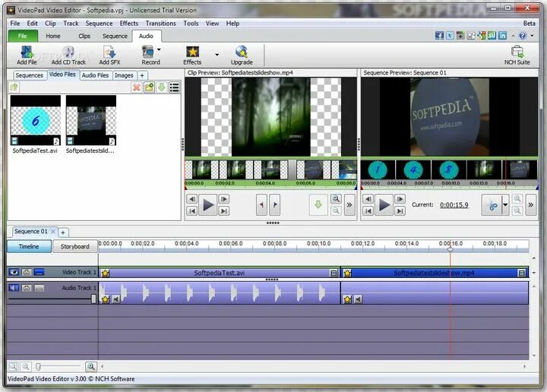Set clip out point with blue flag

(x=274, y=204)
